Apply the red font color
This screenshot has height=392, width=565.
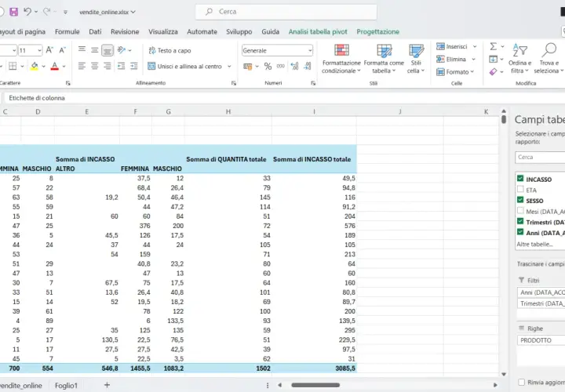pyautogui.click(x=55, y=66)
